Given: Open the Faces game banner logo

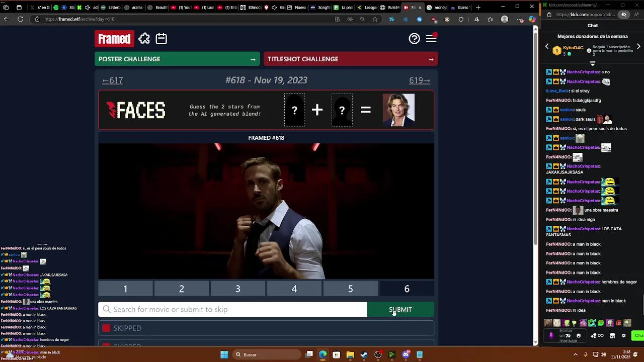Looking at the screenshot, I should pyautogui.click(x=136, y=110).
